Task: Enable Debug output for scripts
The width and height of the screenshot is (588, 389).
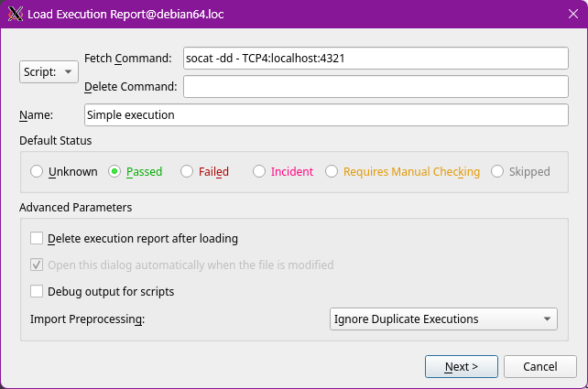Action: click(37, 292)
